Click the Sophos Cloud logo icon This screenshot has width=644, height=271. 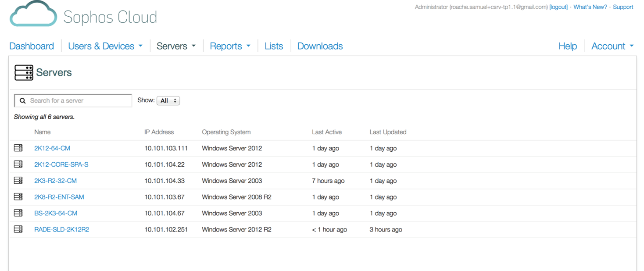pyautogui.click(x=33, y=14)
